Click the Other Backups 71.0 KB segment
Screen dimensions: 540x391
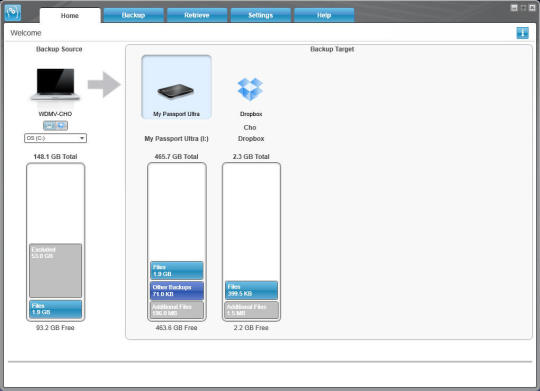pos(177,290)
